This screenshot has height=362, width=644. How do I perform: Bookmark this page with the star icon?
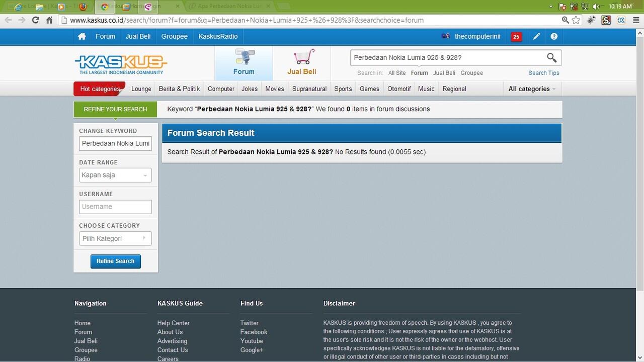coord(576,20)
